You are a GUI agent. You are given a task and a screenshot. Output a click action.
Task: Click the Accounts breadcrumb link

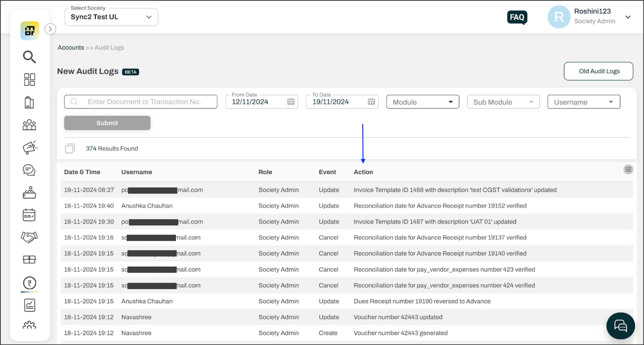pos(71,47)
